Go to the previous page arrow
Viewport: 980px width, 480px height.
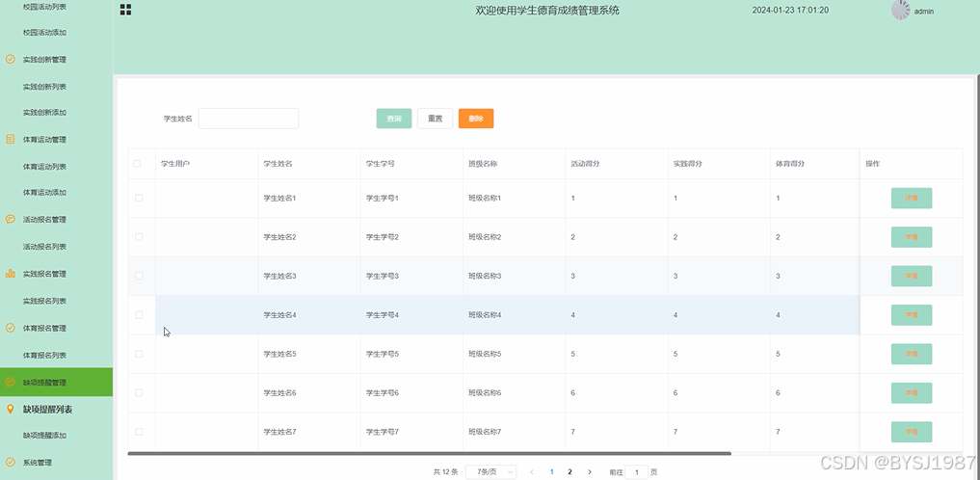click(532, 472)
